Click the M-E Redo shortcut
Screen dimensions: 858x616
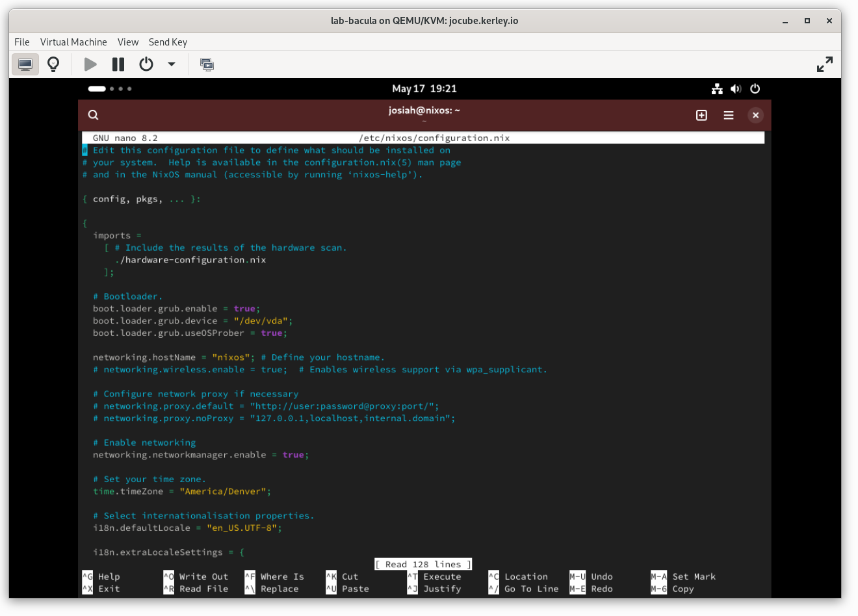coord(591,589)
